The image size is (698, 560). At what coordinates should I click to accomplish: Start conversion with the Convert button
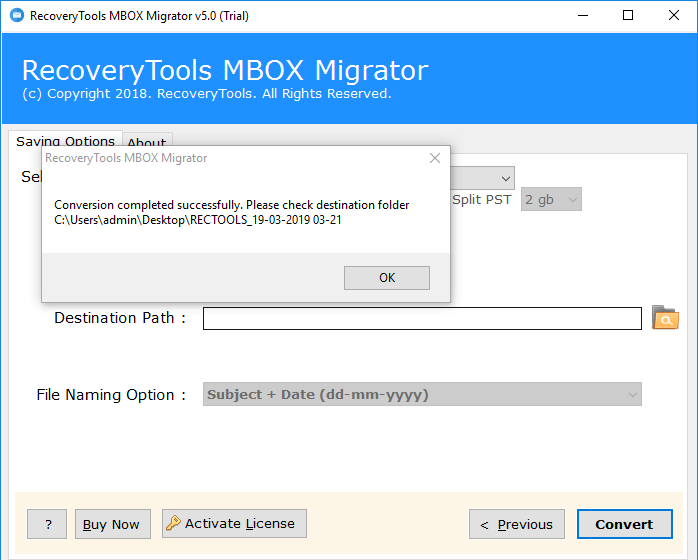pyautogui.click(x=625, y=524)
